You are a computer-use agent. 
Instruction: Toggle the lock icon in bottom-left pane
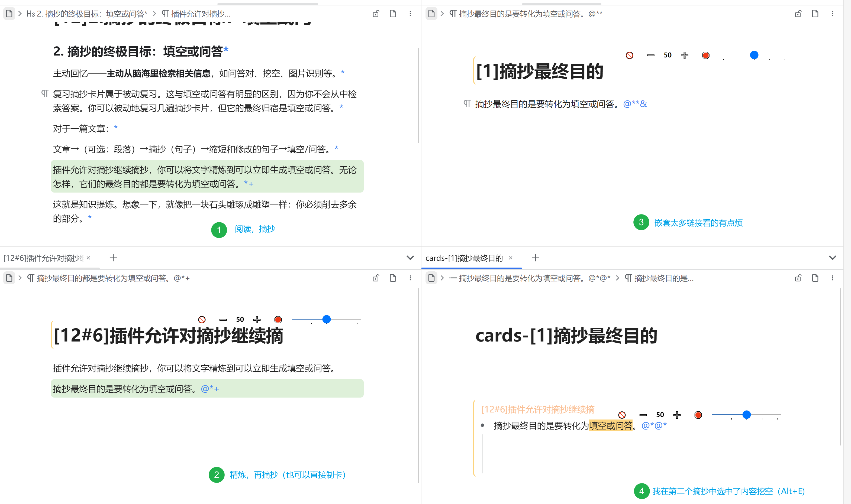tap(376, 278)
